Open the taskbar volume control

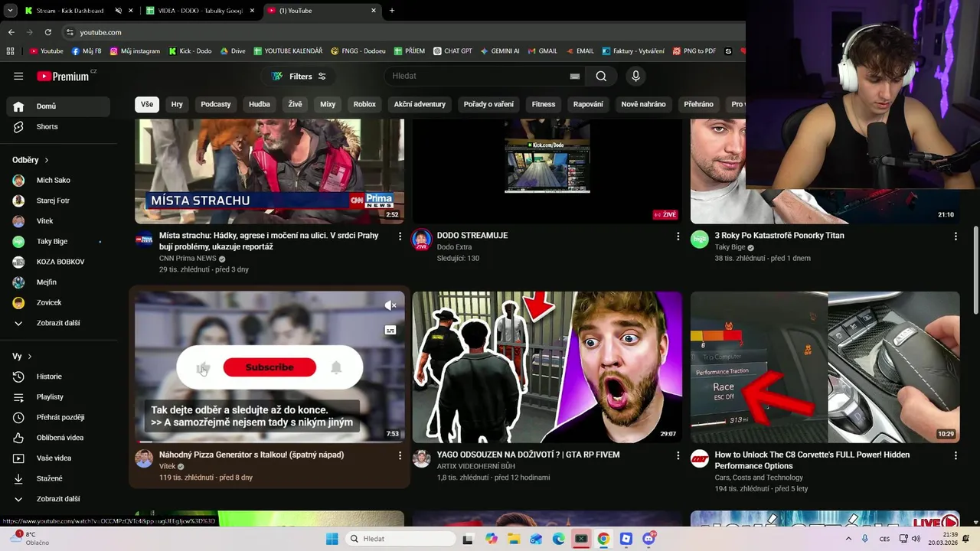pyautogui.click(x=916, y=539)
